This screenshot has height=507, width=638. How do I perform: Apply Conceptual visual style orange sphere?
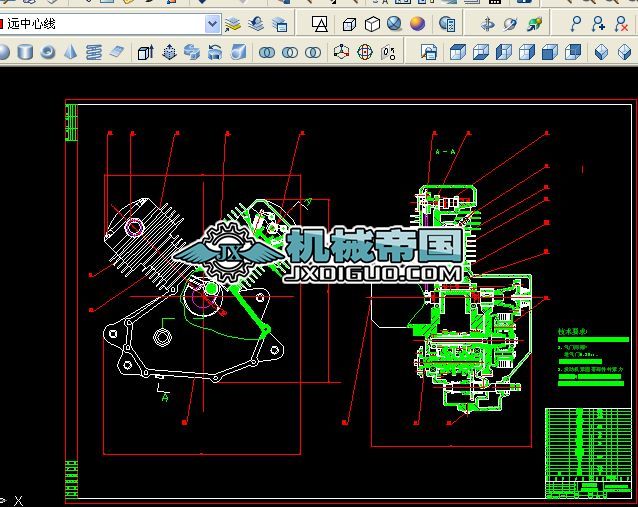coord(417,24)
